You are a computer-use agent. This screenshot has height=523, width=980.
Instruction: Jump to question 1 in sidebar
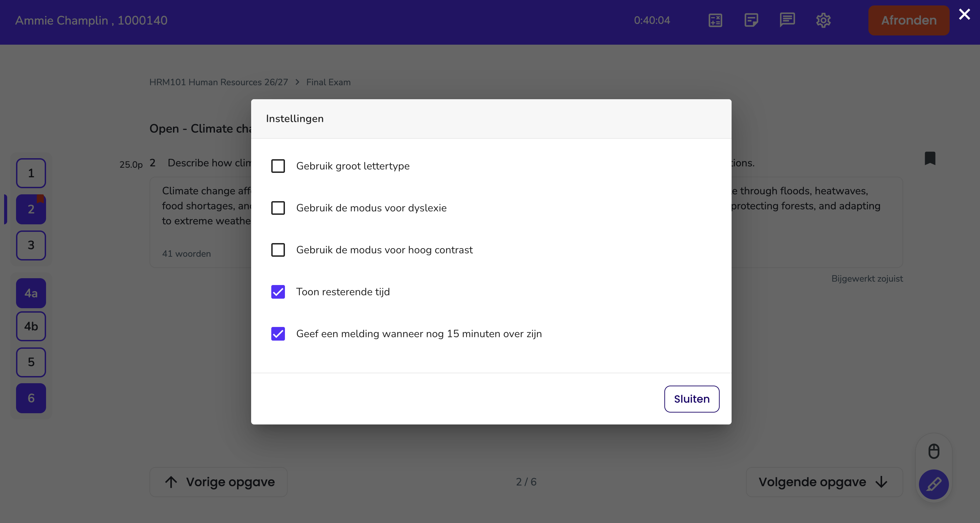[x=31, y=173]
